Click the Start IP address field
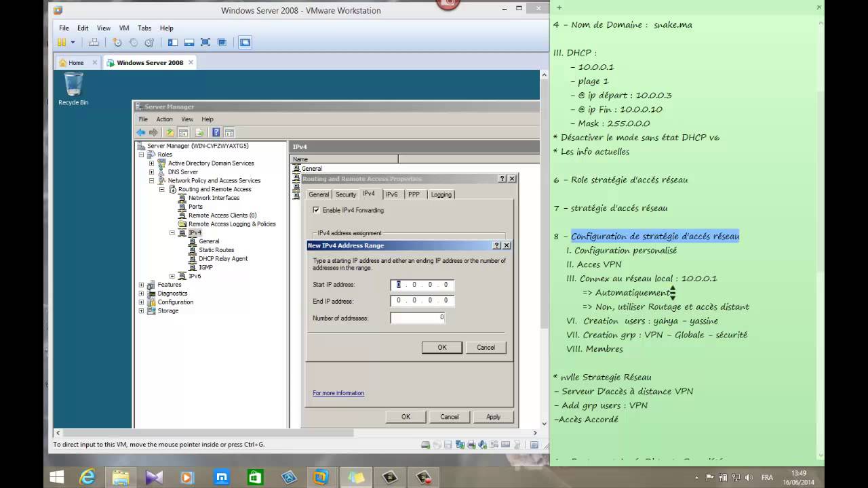868x488 pixels. (x=422, y=285)
